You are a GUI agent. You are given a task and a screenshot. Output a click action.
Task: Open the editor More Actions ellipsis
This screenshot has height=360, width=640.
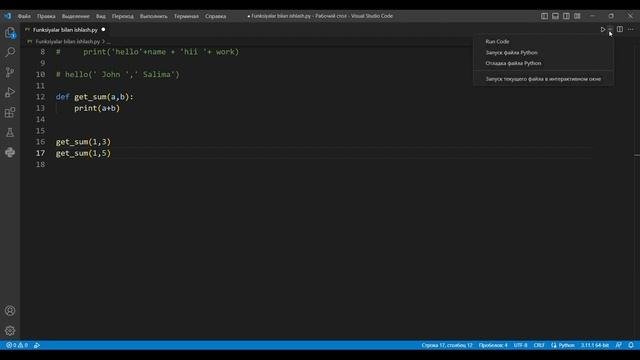[x=631, y=29]
